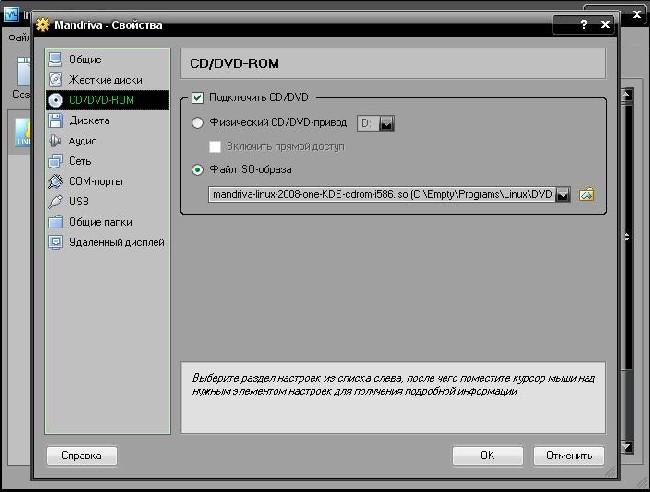
Task: Select the Файл ISO-образа radio button
Action: coord(197,170)
